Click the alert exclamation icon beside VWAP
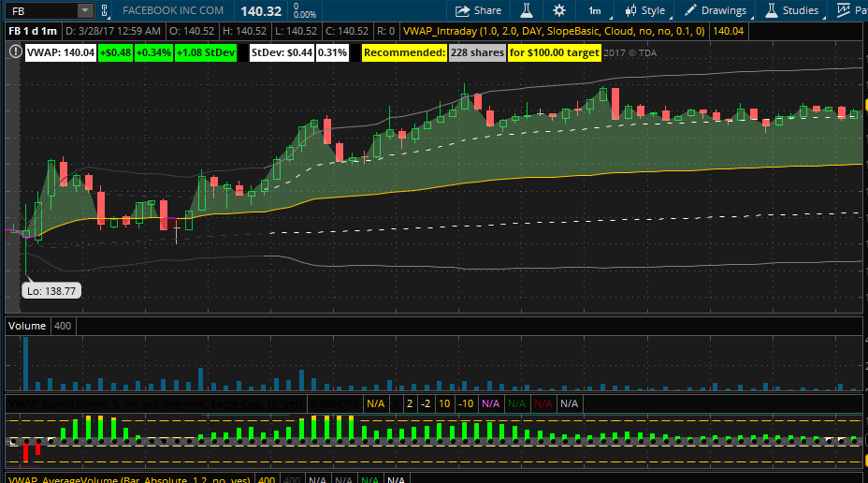Screen dimensions: 868x483 coord(15,52)
